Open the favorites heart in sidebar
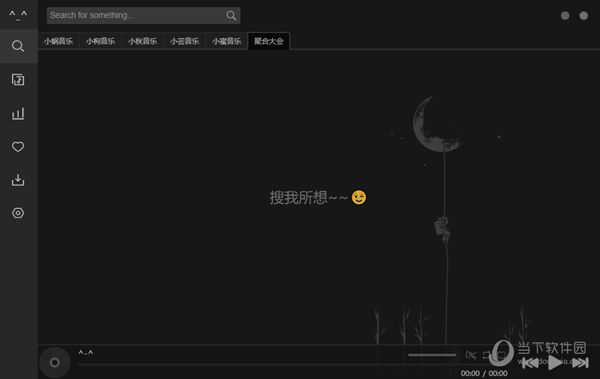Viewport: 600px width, 379px height. pyautogui.click(x=18, y=147)
